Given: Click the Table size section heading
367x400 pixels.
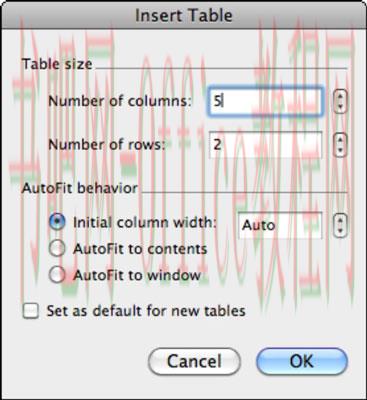Looking at the screenshot, I should (57, 64).
